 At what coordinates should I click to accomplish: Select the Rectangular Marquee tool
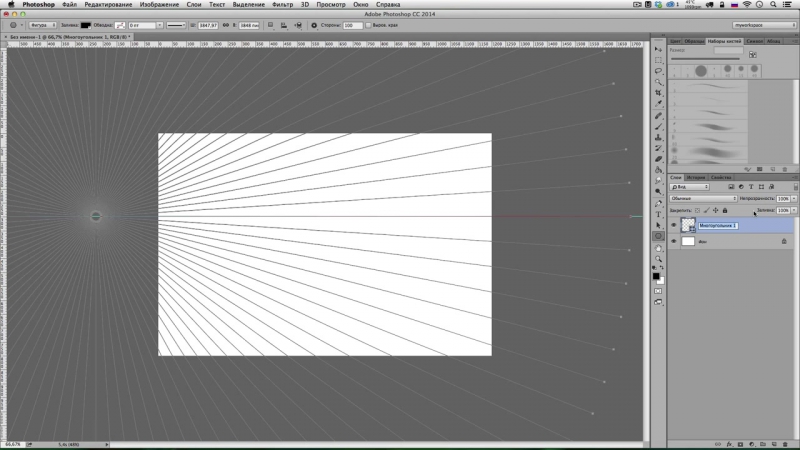point(658,60)
